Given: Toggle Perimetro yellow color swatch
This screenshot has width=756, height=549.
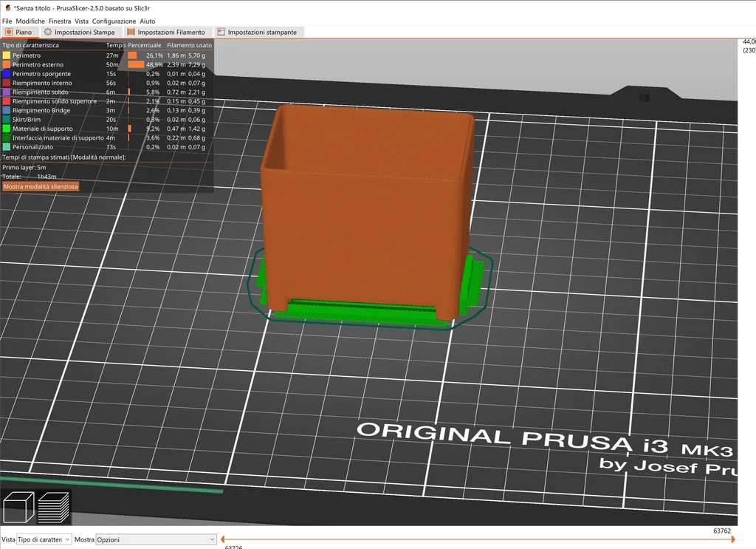Looking at the screenshot, I should click(6, 55).
